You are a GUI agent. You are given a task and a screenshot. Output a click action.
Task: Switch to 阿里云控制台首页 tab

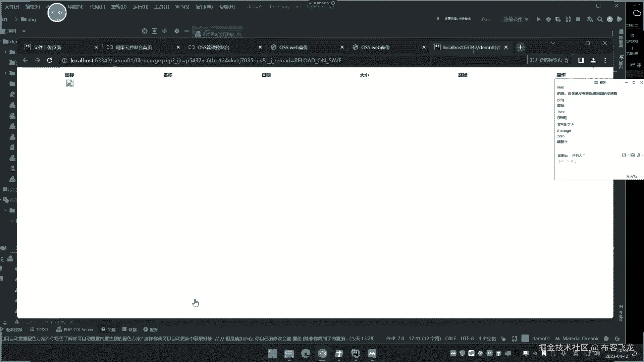[x=133, y=47]
